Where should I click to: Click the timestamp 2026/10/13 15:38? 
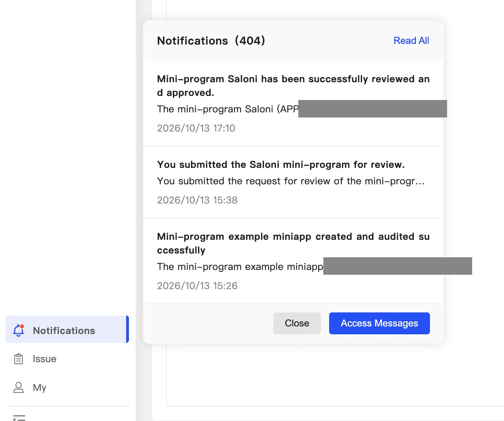(x=197, y=200)
